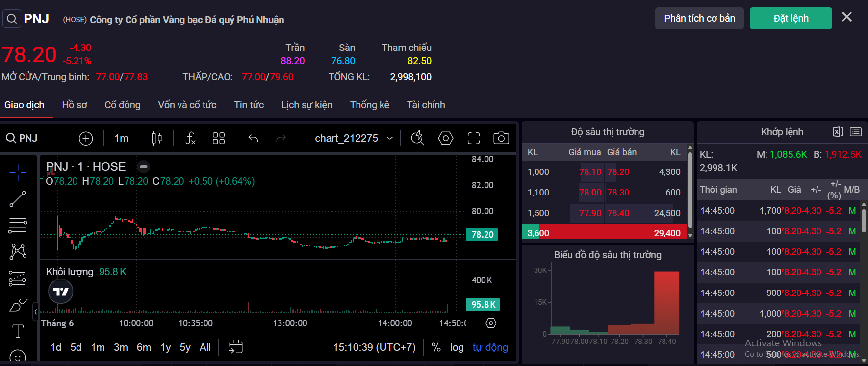Image resolution: width=868 pixels, height=366 pixels.
Task: Open the emoji icons tool
Action: 18,357
